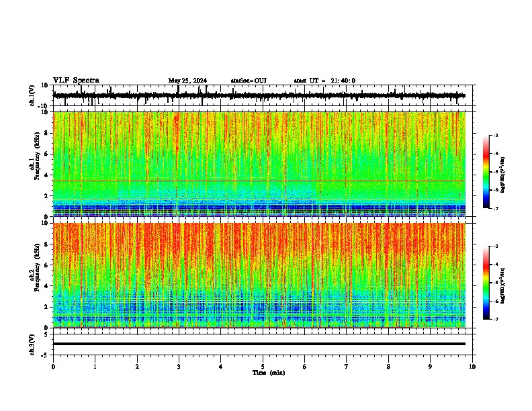This screenshot has width=532, height=411.
Task: Click the ch.1 "Frequency (kHz)" axis label
Action: [37, 156]
